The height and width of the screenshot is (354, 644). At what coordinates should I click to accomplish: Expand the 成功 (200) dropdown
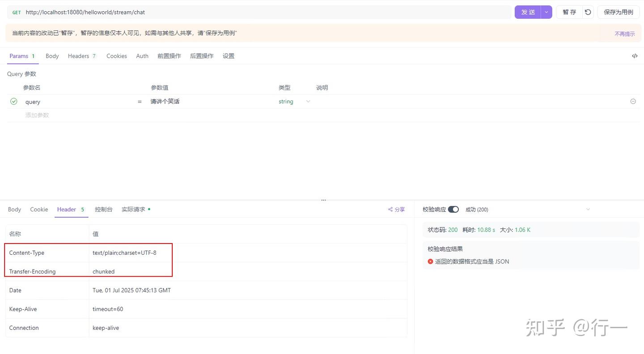[x=588, y=209]
